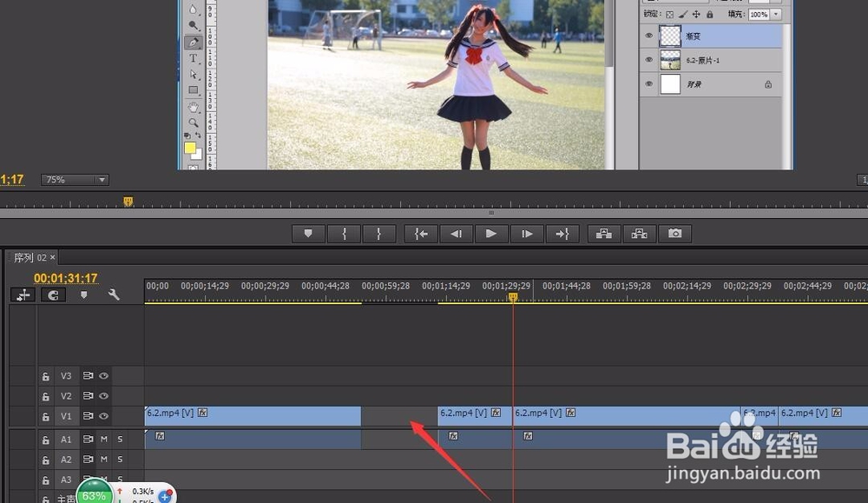
Task: Select the first 6.2.mp4 [V] clip on V1
Action: click(253, 416)
